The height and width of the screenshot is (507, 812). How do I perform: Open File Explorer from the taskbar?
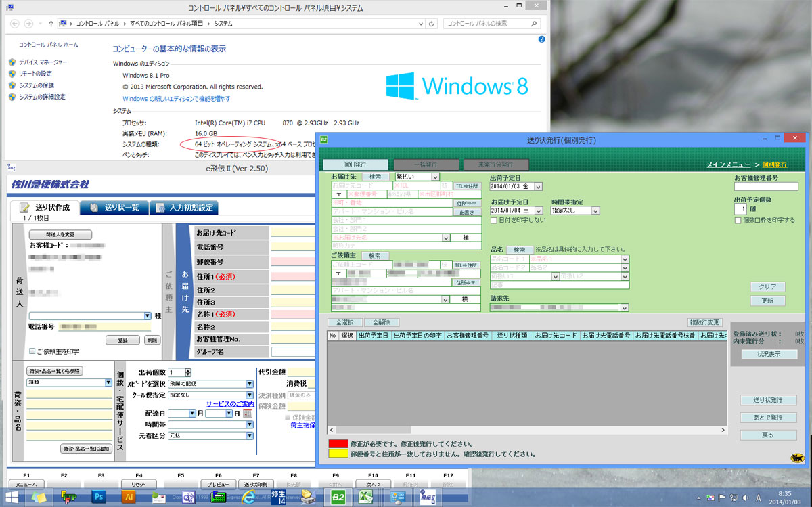40,497
